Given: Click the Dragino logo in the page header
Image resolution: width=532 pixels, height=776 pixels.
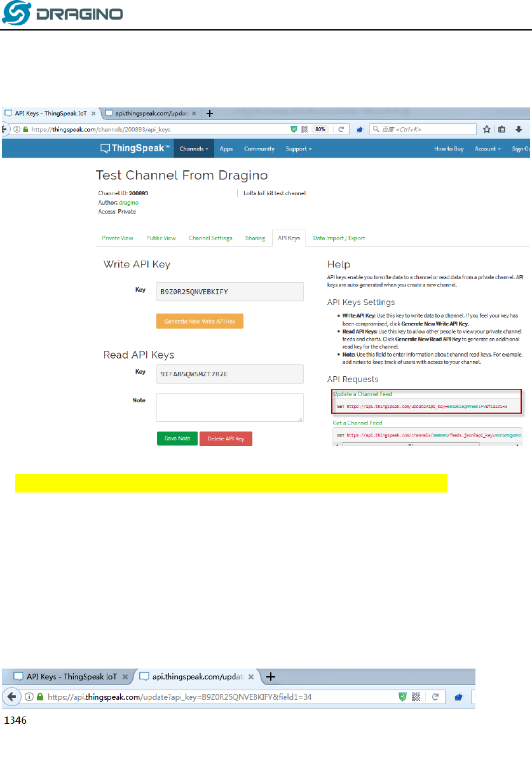Looking at the screenshot, I should (x=63, y=14).
